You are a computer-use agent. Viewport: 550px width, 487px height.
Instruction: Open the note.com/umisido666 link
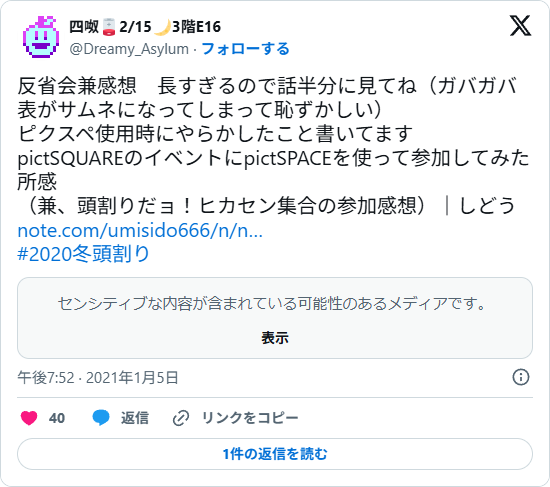140,231
